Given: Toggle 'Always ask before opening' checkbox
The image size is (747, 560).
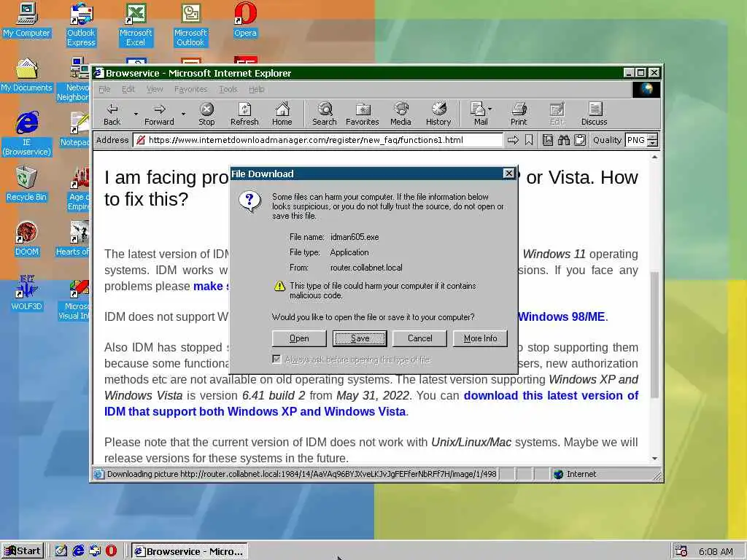Looking at the screenshot, I should (276, 359).
